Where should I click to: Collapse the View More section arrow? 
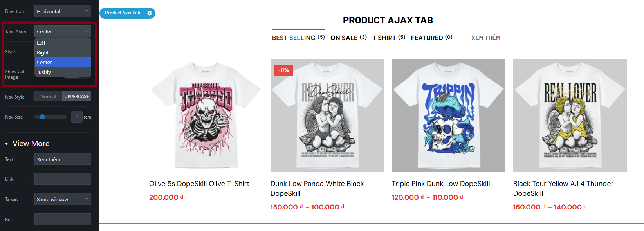coord(7,144)
